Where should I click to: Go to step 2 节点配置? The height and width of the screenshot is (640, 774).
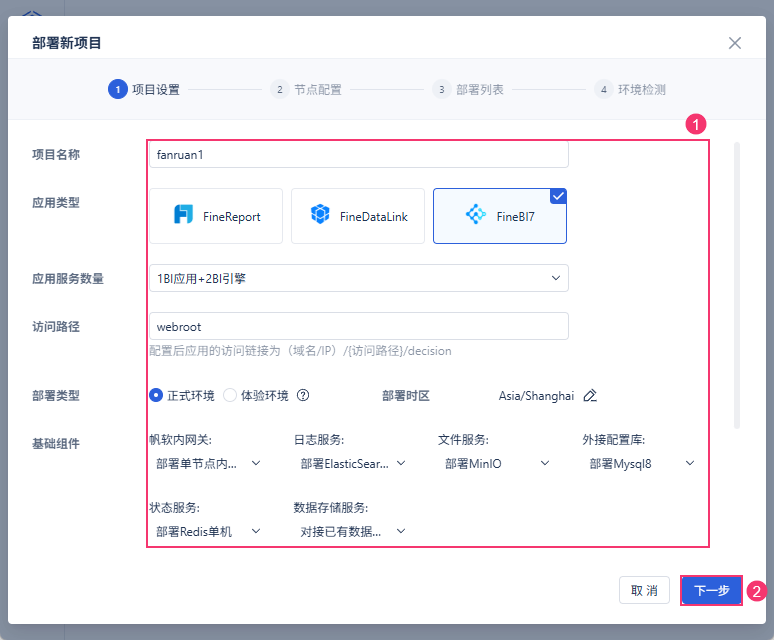306,89
